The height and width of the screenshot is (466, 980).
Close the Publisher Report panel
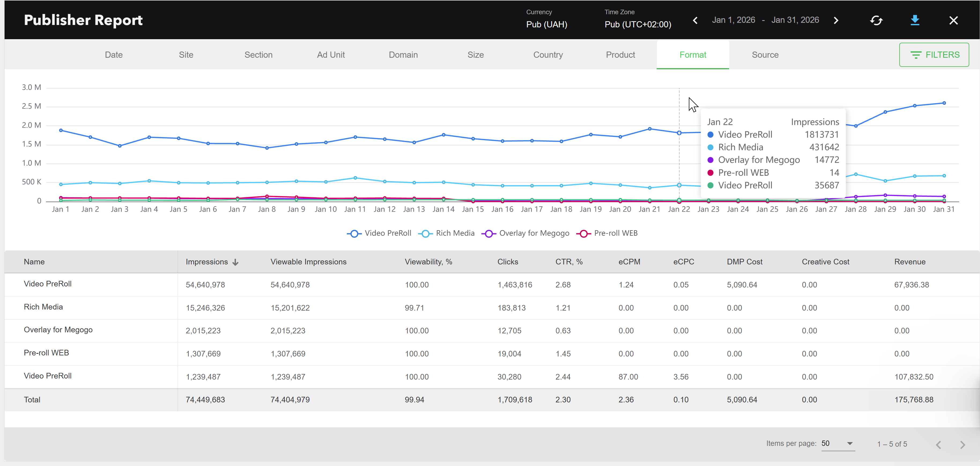(953, 20)
